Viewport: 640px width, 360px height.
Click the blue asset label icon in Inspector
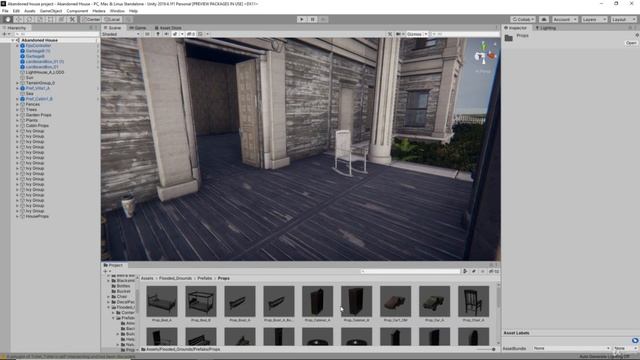pos(635,340)
